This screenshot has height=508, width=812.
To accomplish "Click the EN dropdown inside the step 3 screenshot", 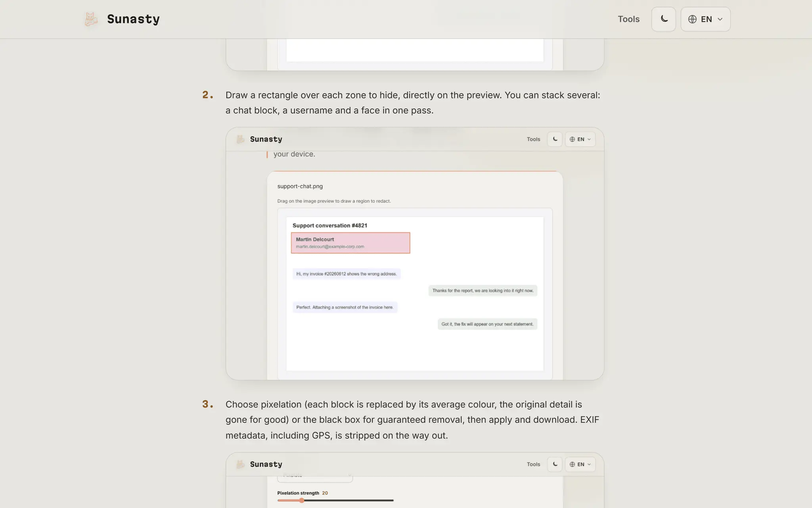I will pyautogui.click(x=580, y=464).
